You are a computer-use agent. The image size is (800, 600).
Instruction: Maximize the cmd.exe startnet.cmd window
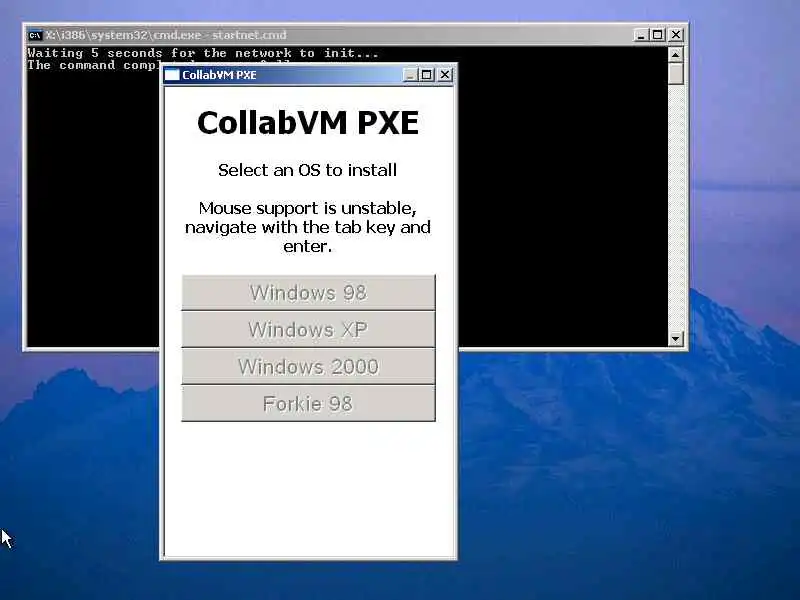point(658,35)
